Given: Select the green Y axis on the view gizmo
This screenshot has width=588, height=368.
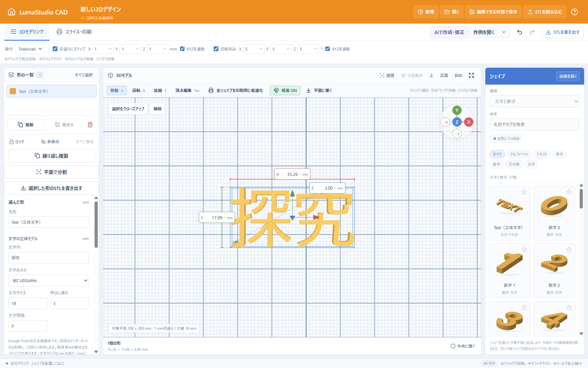Looking at the screenshot, I should (x=457, y=110).
